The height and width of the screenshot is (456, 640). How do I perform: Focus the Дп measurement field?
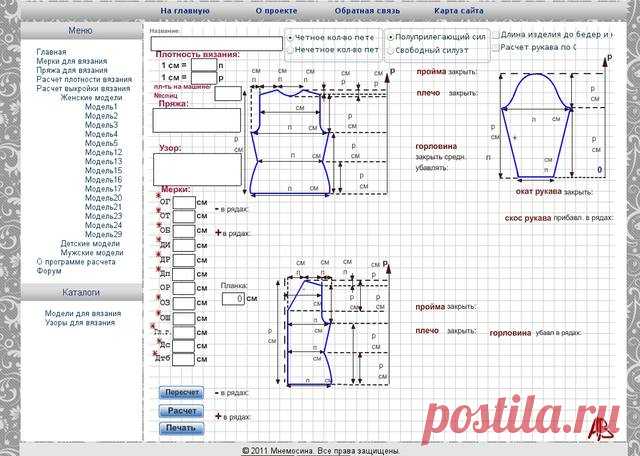pos(184,274)
